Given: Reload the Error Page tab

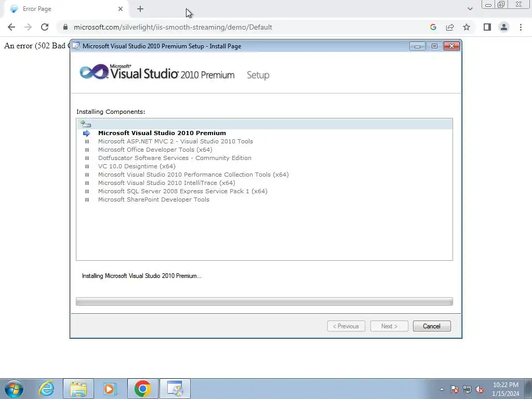Looking at the screenshot, I should 45,27.
